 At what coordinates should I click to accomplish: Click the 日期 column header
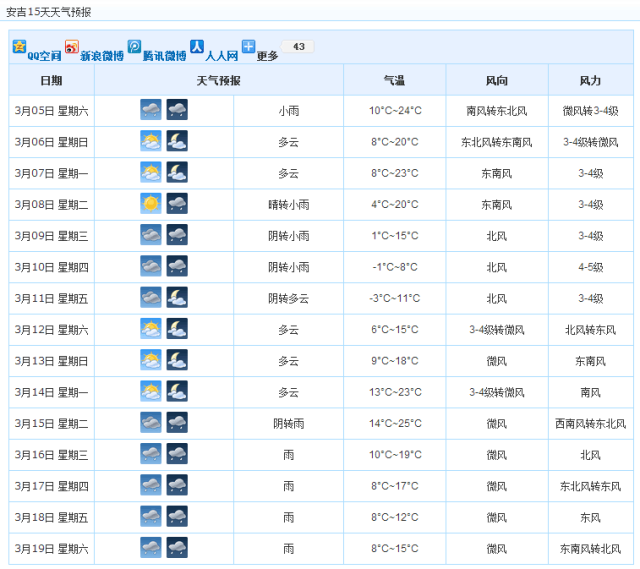click(x=51, y=80)
